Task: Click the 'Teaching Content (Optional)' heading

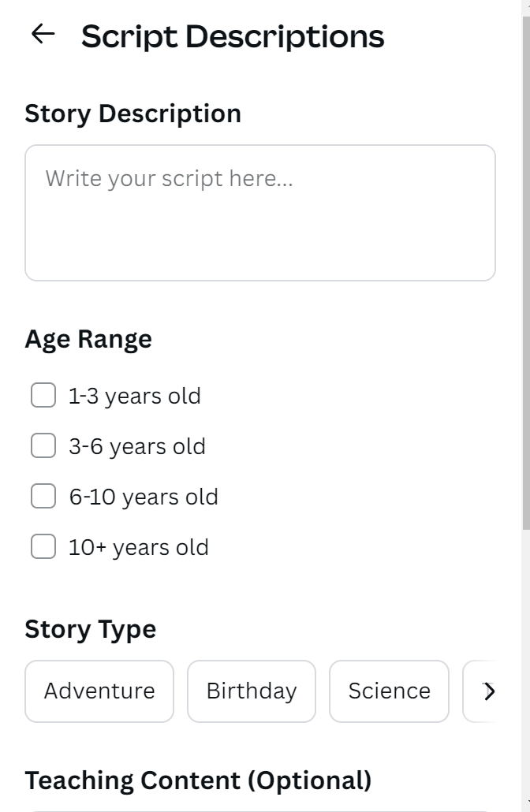Action: coord(198,780)
